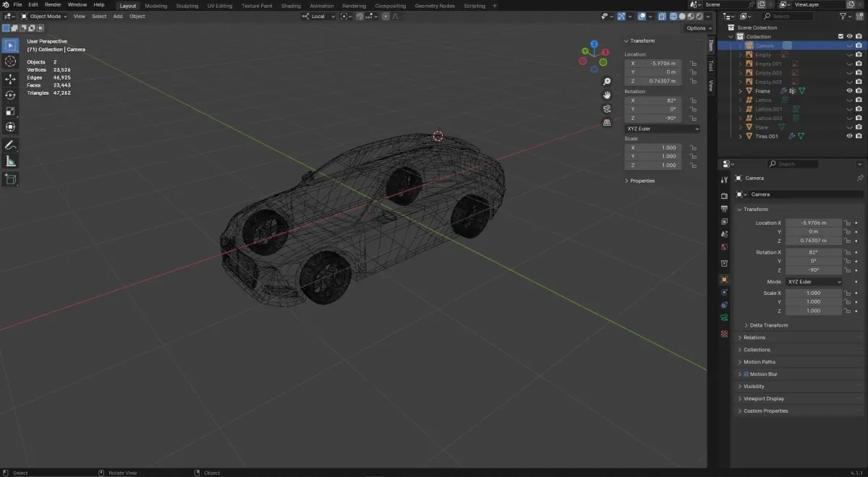Click the viewport zoom magnifier icon
This screenshot has height=477, width=868.
pos(607,82)
